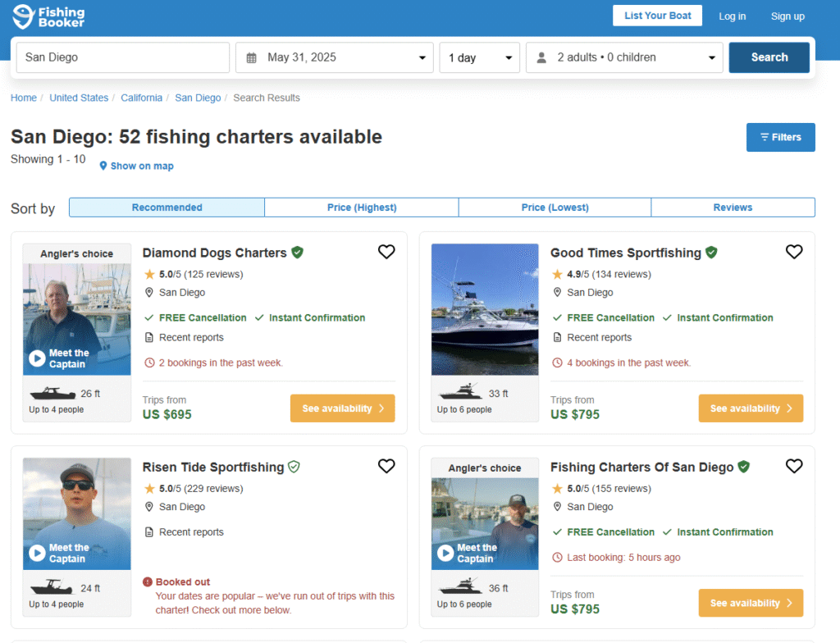Viewport: 840px width, 643px height.
Task: Sort results by Recommended
Action: tap(167, 207)
